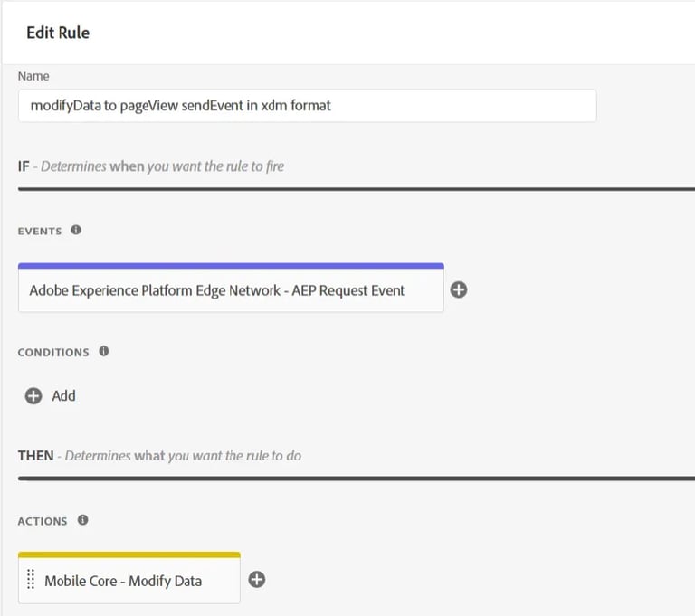Click the Edit Rule heading
695x616 pixels.
tap(58, 33)
